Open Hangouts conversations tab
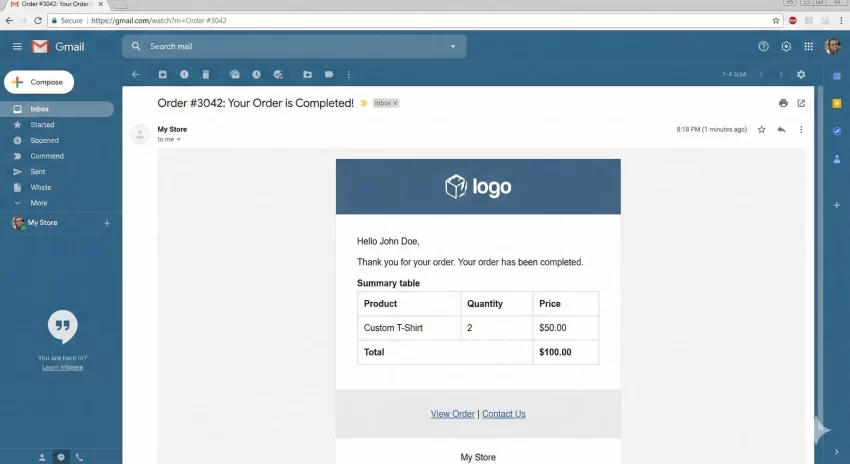 click(x=61, y=457)
